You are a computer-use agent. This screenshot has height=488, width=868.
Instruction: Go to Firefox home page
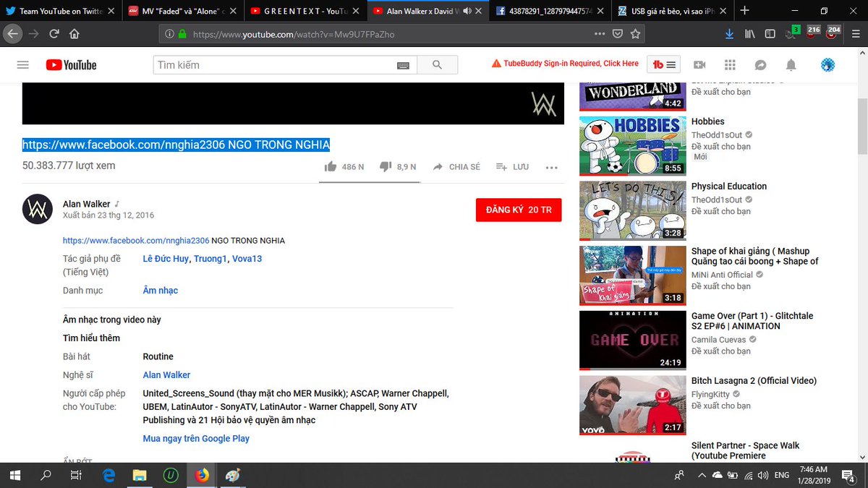click(75, 33)
